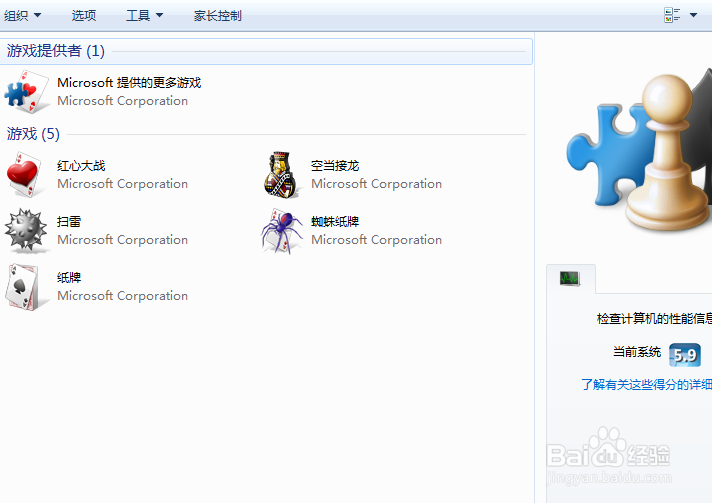Select the Microsoft 提供的更多游戏 puzzle icon
Screen dimensions: 712x503
click(x=27, y=92)
